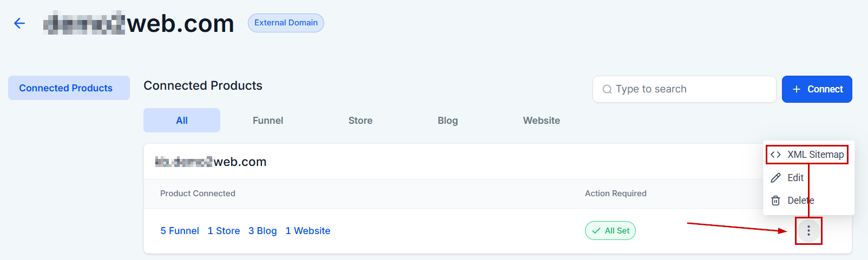Show the Website tab
This screenshot has width=868, height=260.
(541, 121)
